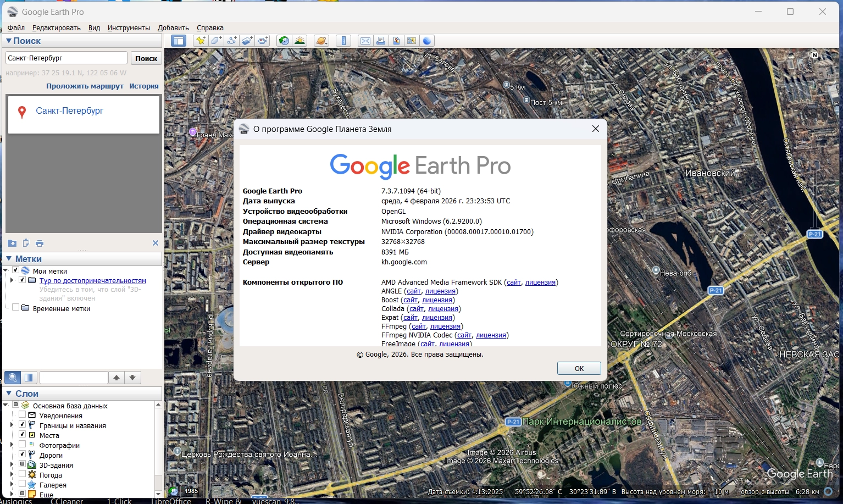
Task: Expand the Границы и названия layer arrow
Action: coord(12,425)
